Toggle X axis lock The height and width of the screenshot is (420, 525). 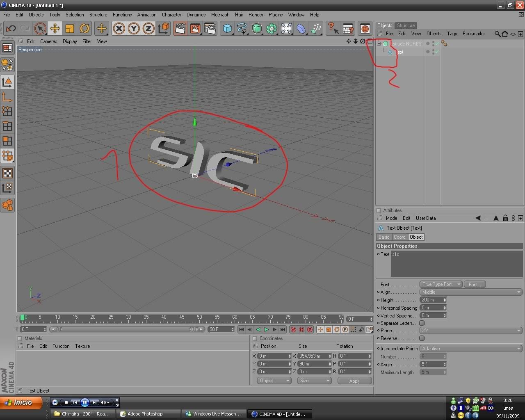(x=119, y=28)
